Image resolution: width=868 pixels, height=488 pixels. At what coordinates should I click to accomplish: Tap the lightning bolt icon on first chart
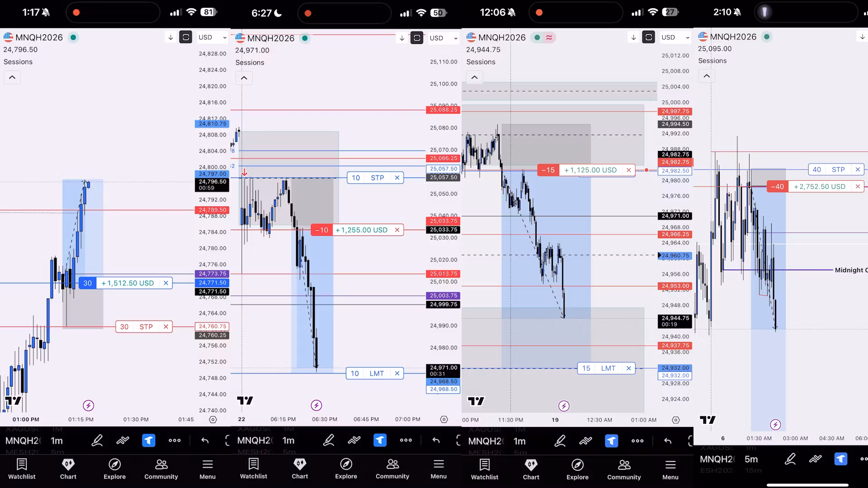89,406
